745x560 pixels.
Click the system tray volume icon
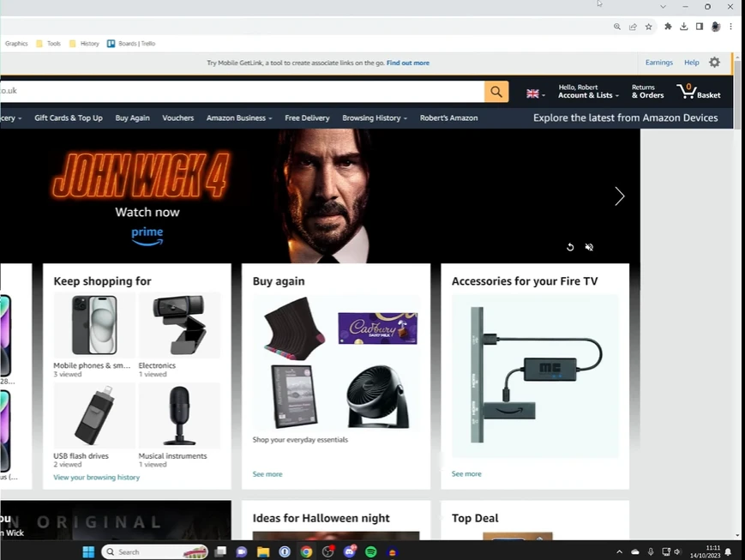677,552
